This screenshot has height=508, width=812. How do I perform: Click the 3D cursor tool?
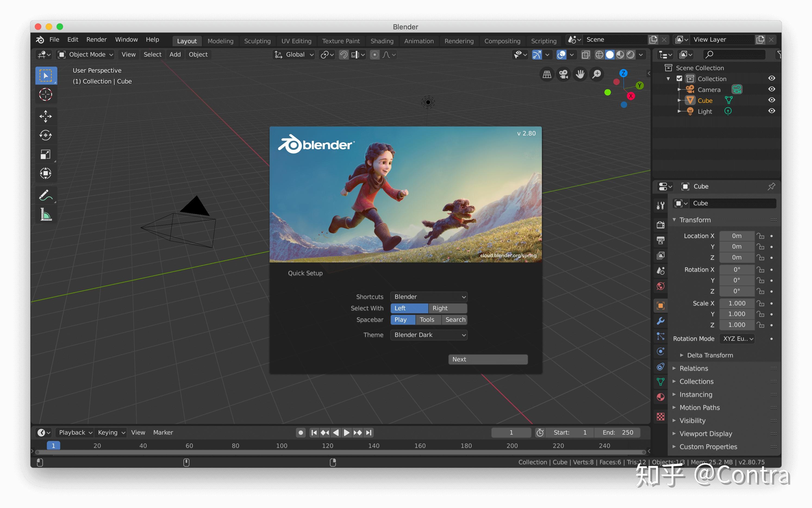point(46,94)
